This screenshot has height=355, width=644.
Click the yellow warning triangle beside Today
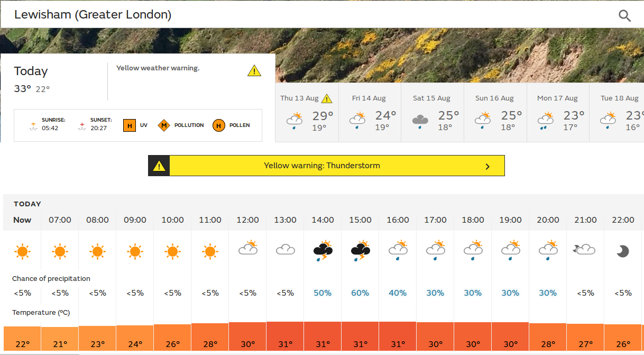tap(254, 70)
